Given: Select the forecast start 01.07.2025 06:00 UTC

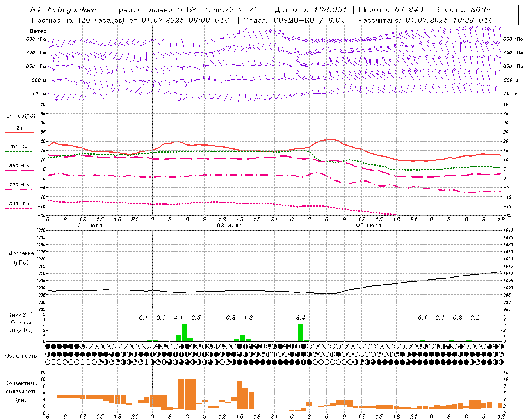Looking at the screenshot, I should (x=185, y=20).
